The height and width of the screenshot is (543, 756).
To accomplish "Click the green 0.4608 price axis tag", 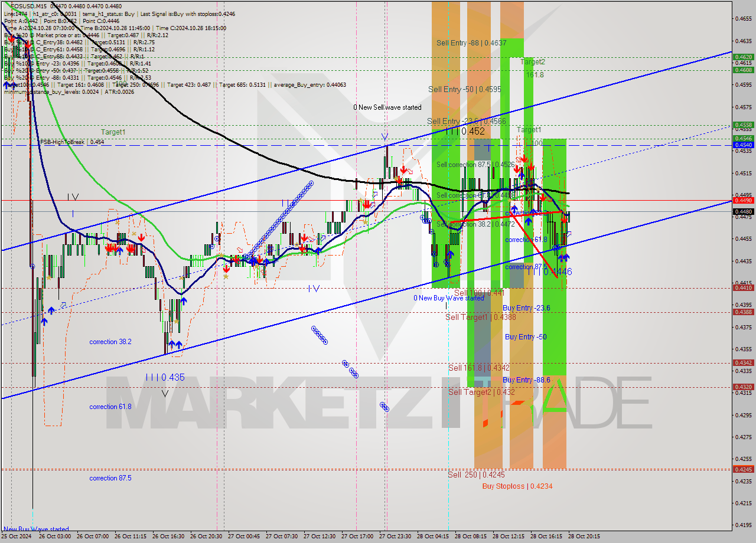I will [x=743, y=70].
